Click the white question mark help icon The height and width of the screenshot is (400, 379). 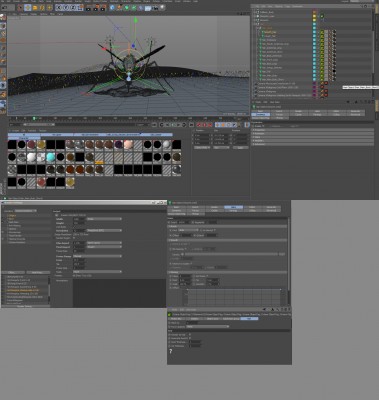(x=171, y=351)
